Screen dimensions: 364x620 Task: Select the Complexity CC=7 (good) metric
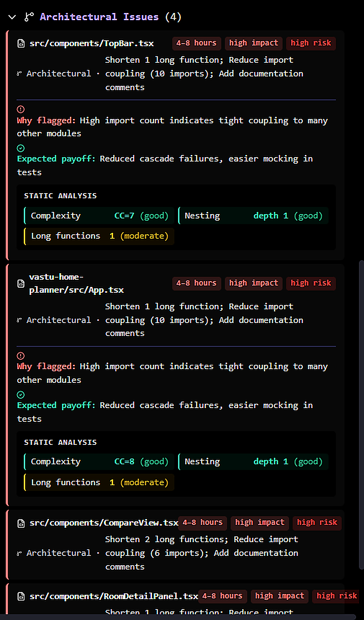pyautogui.click(x=99, y=216)
